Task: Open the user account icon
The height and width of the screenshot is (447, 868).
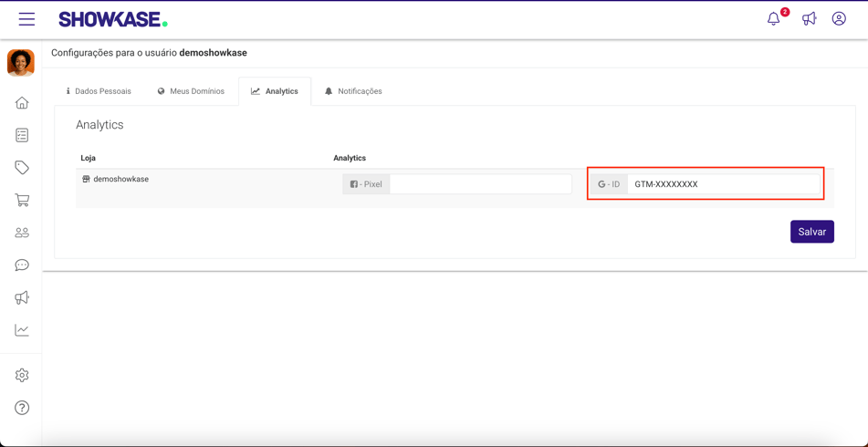Action: [x=839, y=19]
